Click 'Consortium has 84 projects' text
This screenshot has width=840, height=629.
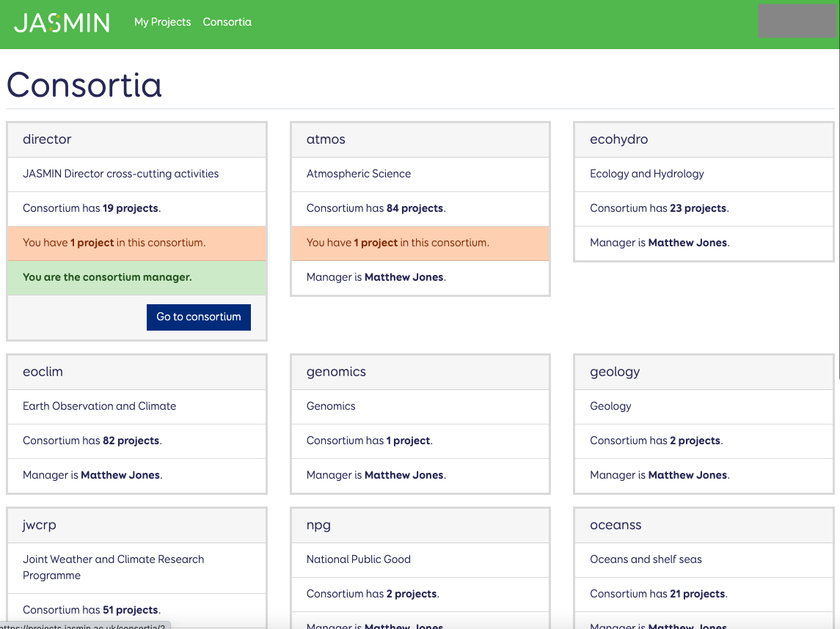(x=376, y=208)
